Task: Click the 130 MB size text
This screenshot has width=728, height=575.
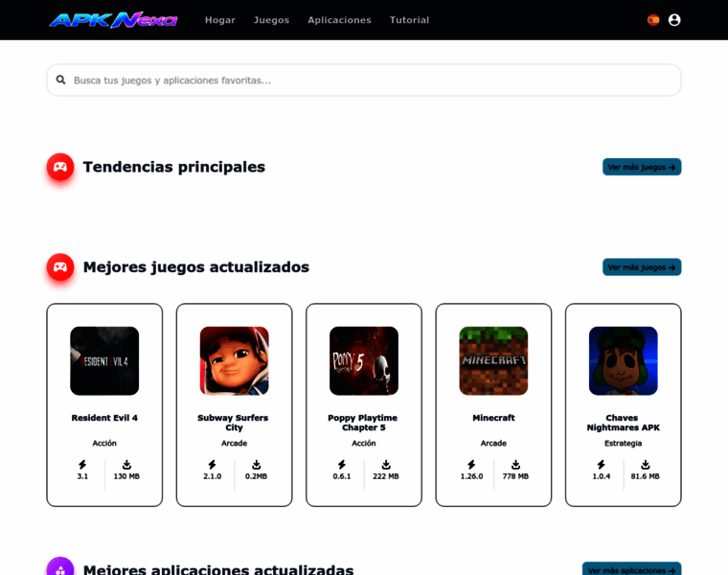Action: [x=126, y=476]
